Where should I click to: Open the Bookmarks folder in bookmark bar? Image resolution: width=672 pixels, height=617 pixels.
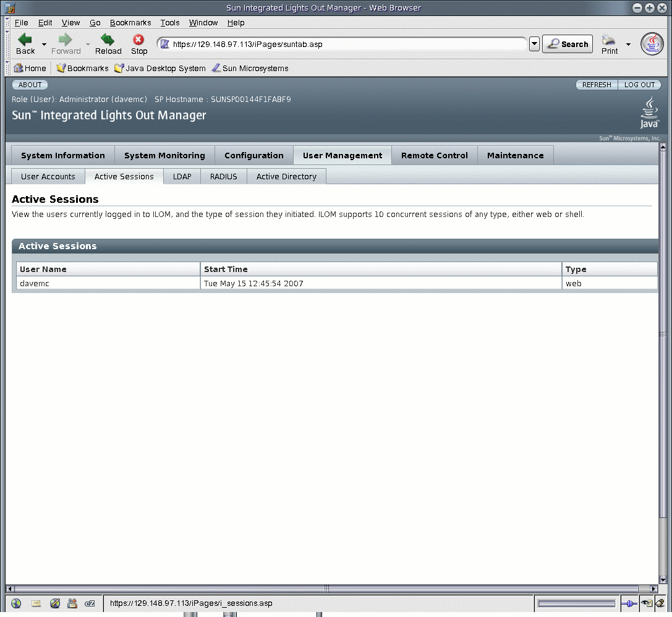82,68
